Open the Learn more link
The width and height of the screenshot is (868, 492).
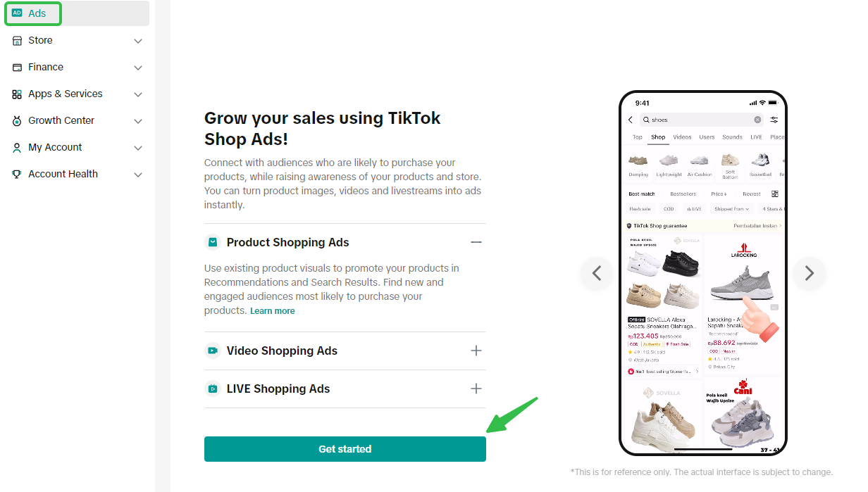[273, 311]
